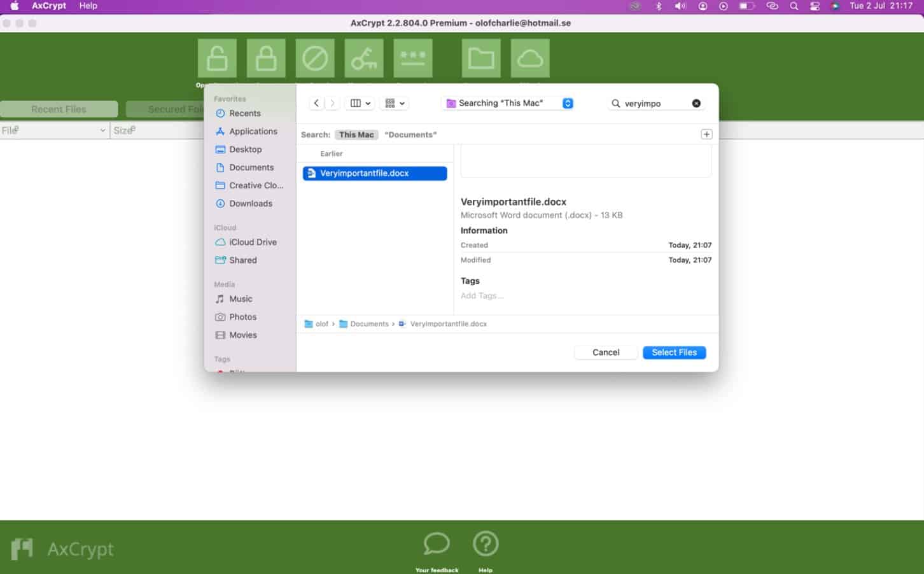Screen dimensions: 924x574
Task: Click the battery status icon
Action: (x=746, y=6)
